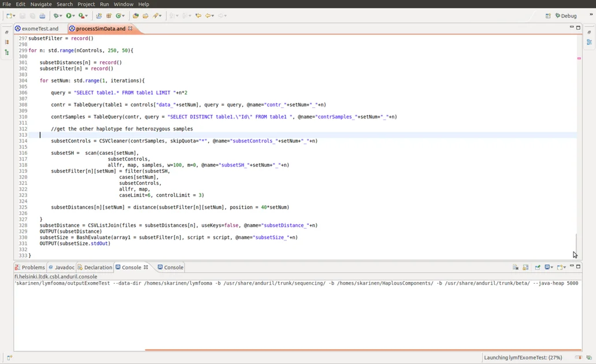Click Last Edit Location arrow icon

click(x=198, y=16)
